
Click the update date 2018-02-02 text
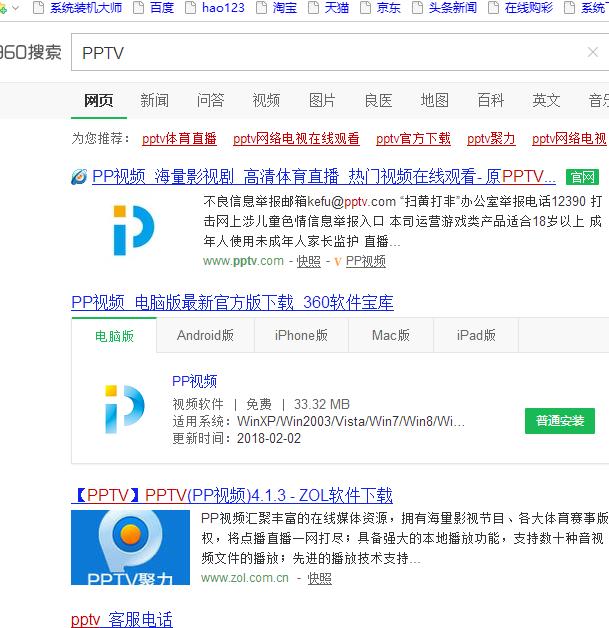(269, 438)
